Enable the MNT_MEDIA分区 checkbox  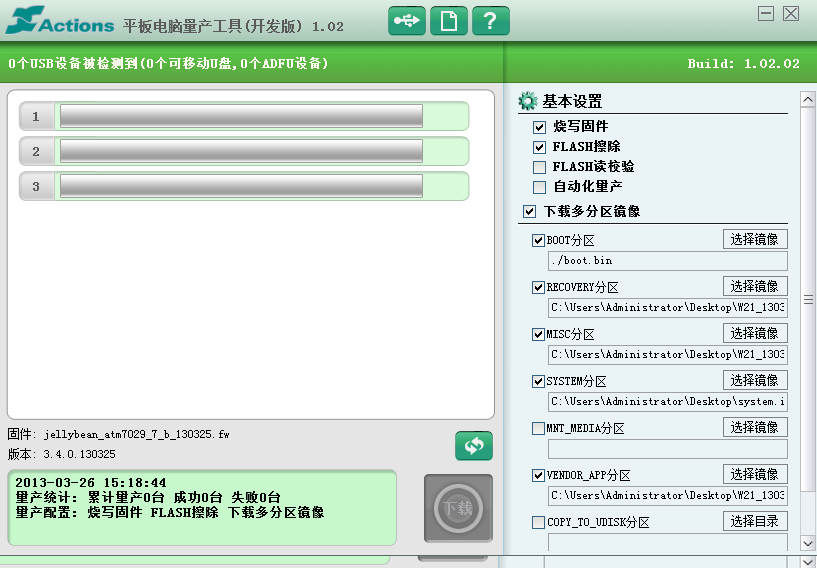point(538,428)
